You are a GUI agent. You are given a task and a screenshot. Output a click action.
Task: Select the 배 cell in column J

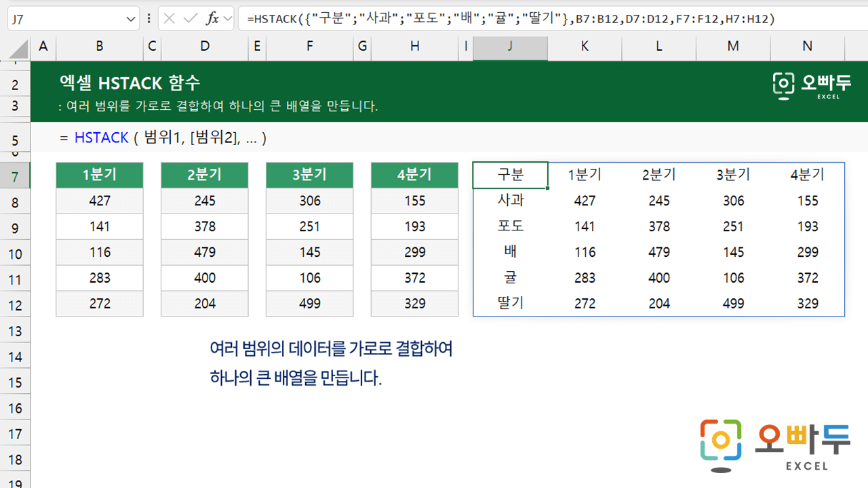pyautogui.click(x=511, y=252)
